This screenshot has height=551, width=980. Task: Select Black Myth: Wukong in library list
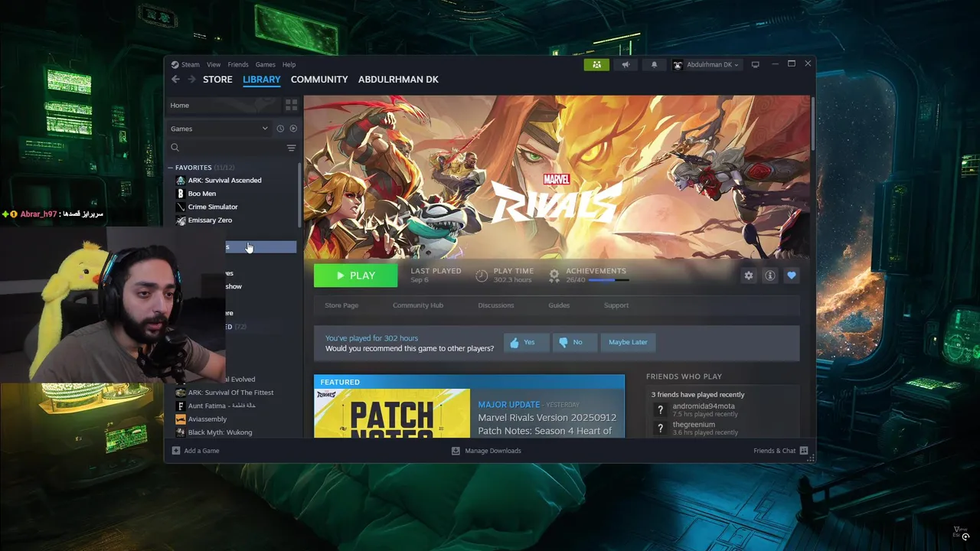(220, 432)
